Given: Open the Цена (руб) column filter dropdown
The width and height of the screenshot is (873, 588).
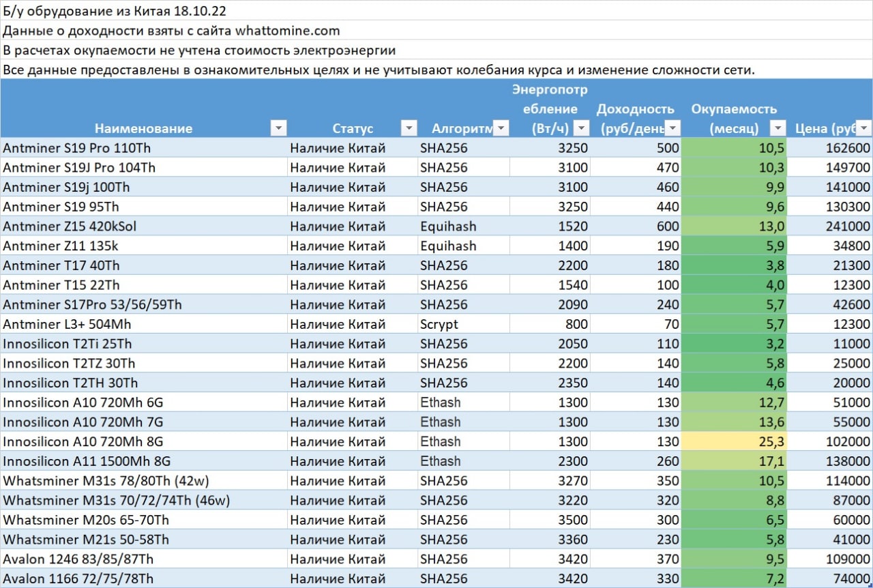Looking at the screenshot, I should pos(863,128).
